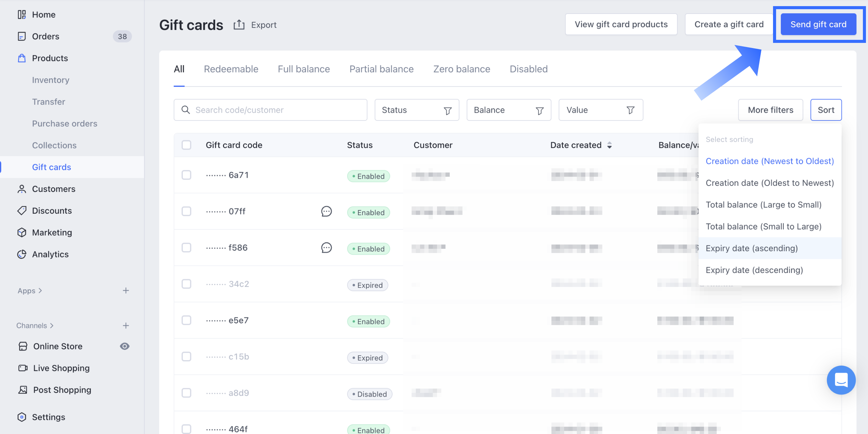Click the Send gift card button

[x=818, y=25]
